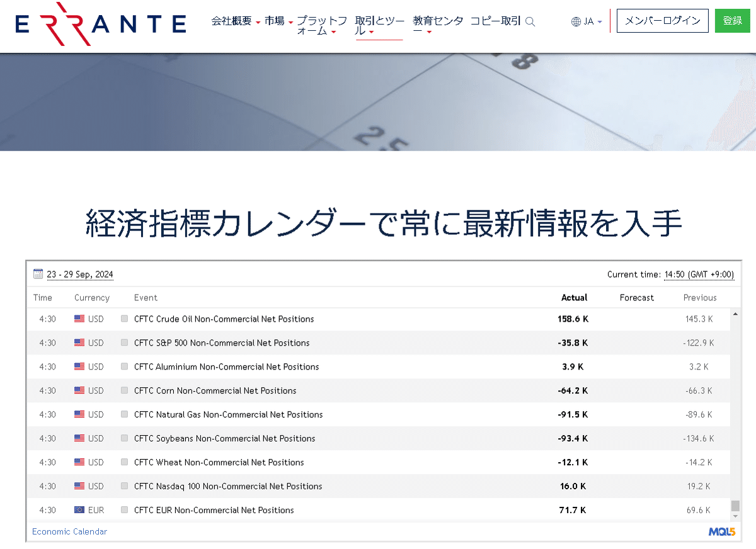Screen dimensions: 756x549
Task: Enable the checkbox for CFTC S&P 500 event
Action: tap(124, 342)
